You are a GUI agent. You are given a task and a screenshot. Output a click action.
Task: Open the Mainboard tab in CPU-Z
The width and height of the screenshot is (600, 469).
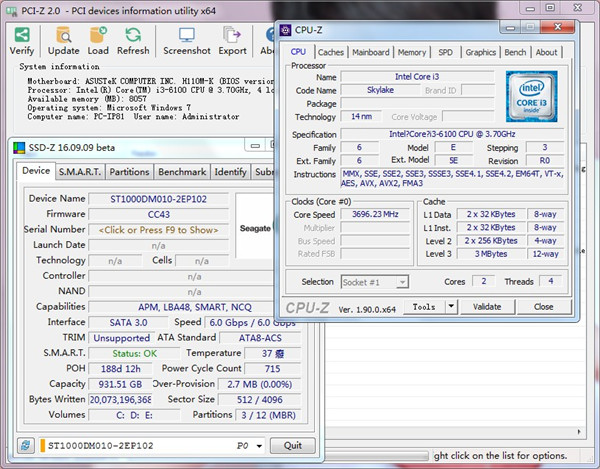click(371, 52)
